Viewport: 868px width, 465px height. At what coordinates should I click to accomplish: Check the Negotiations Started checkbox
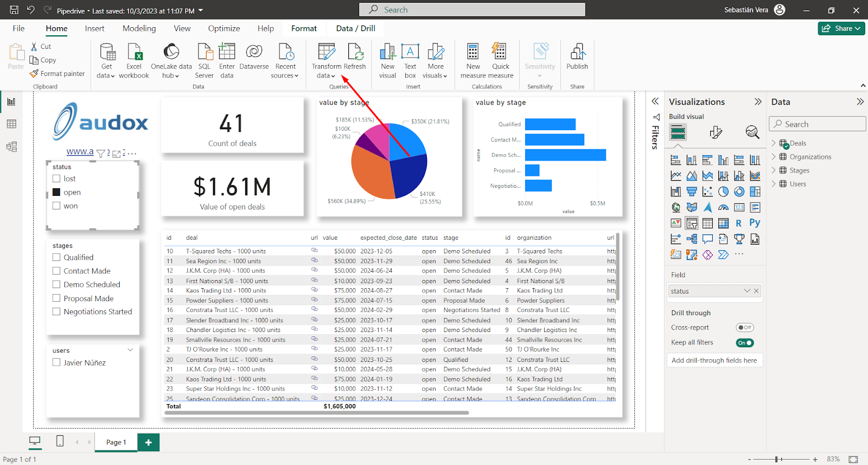tap(56, 311)
